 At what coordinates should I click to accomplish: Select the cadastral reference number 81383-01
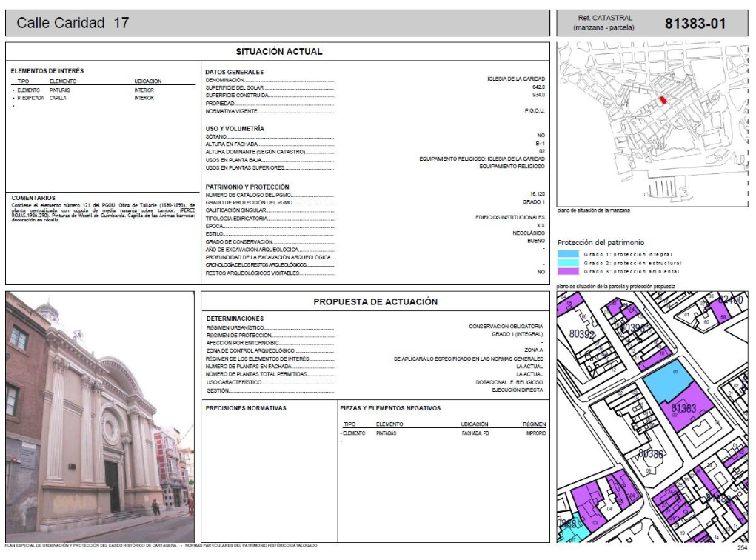coord(695,23)
